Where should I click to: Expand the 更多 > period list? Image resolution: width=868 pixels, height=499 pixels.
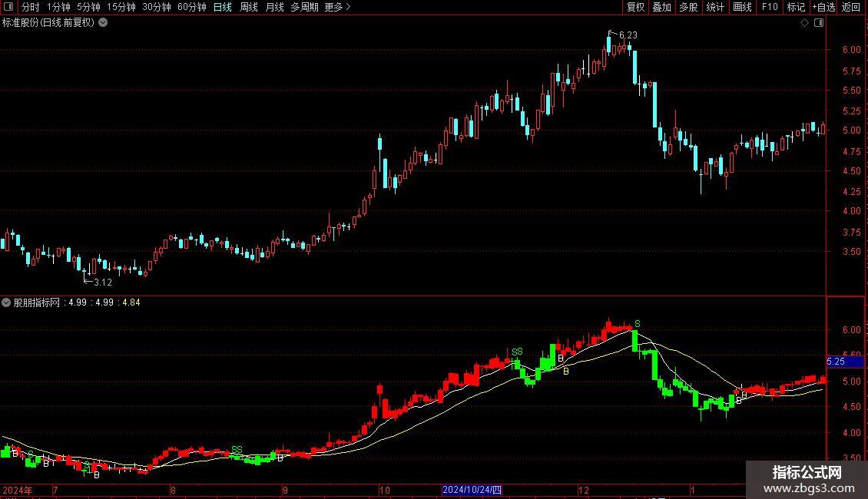click(x=337, y=7)
